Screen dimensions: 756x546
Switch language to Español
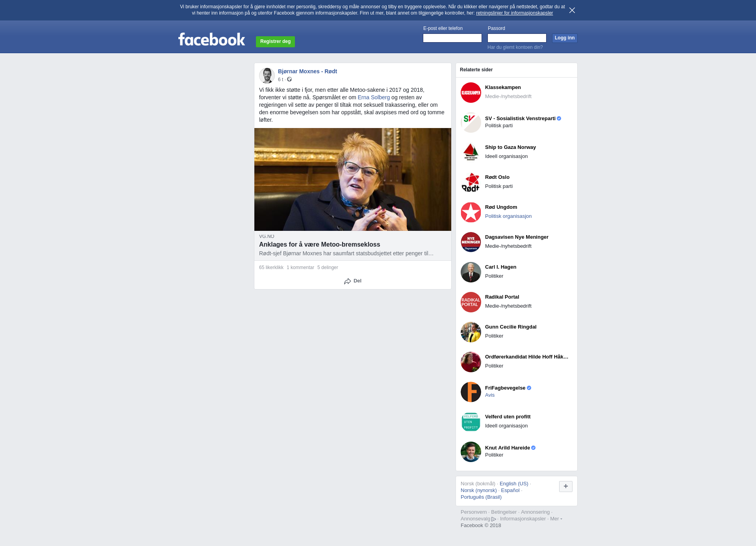pos(510,490)
